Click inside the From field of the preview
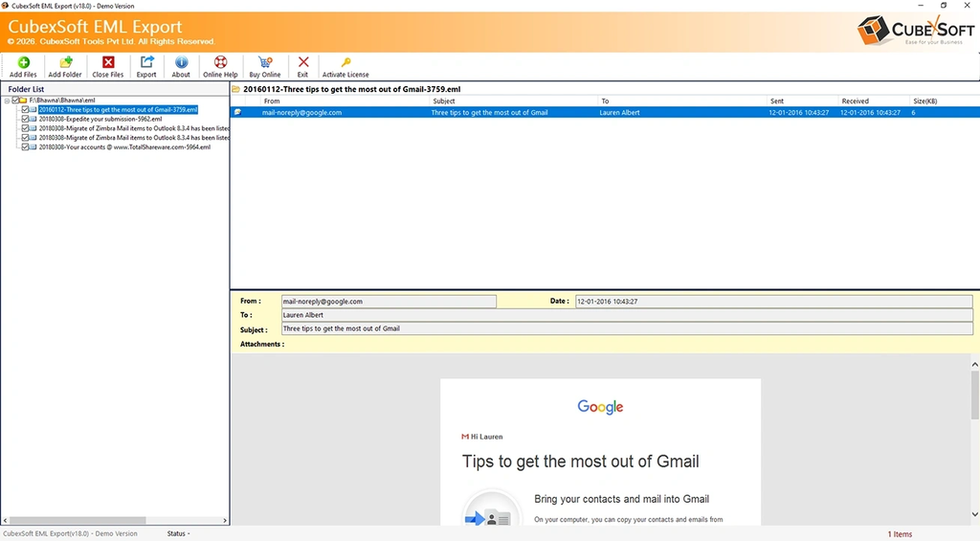 (x=389, y=302)
